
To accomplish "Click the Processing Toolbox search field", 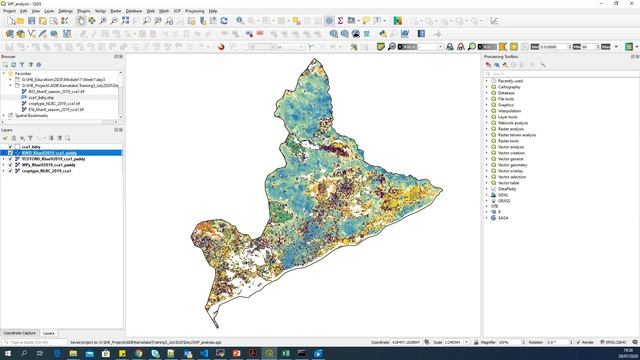I will pos(562,74).
